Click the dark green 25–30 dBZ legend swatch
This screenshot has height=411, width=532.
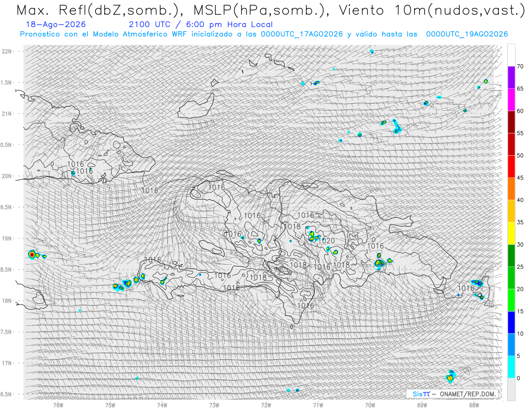tap(511, 255)
